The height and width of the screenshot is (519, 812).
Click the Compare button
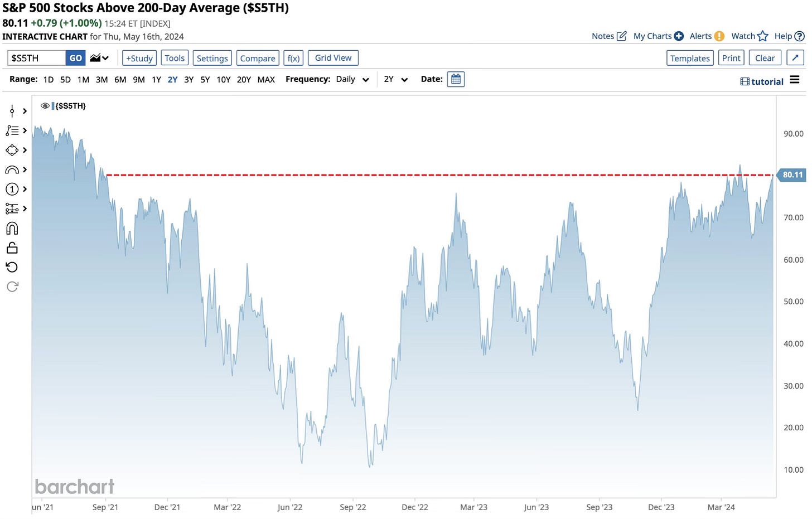(x=258, y=58)
